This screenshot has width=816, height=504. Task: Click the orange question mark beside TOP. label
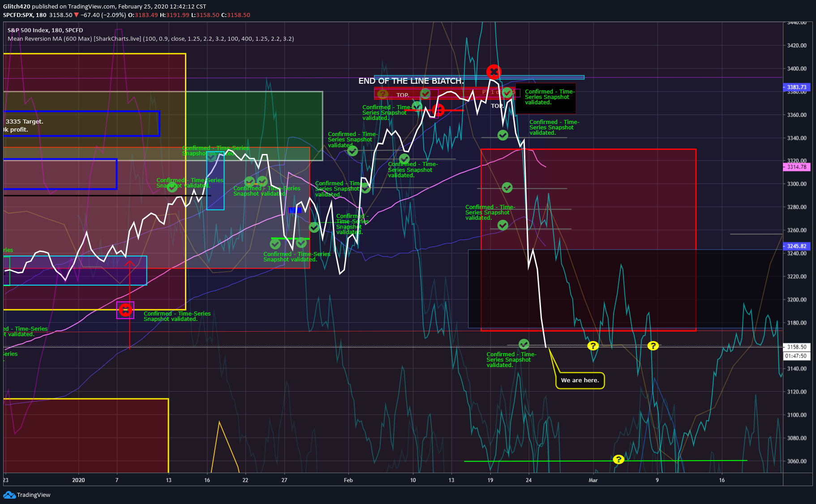click(382, 94)
